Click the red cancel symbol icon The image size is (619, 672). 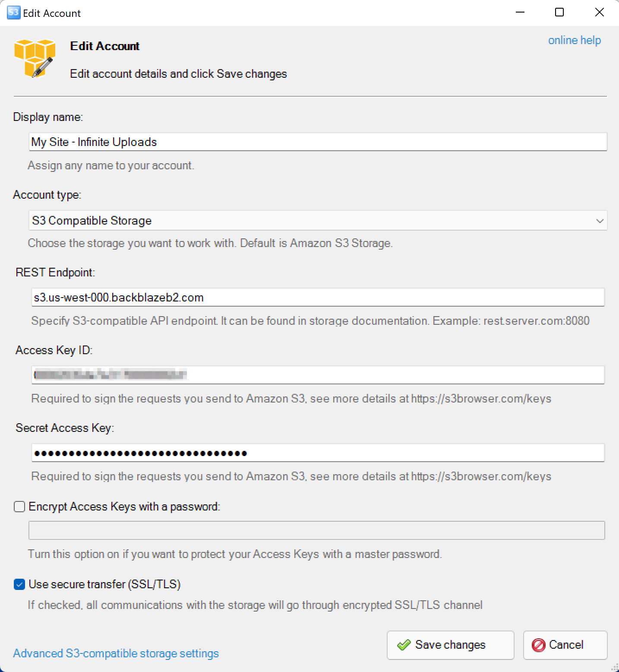[x=539, y=645]
